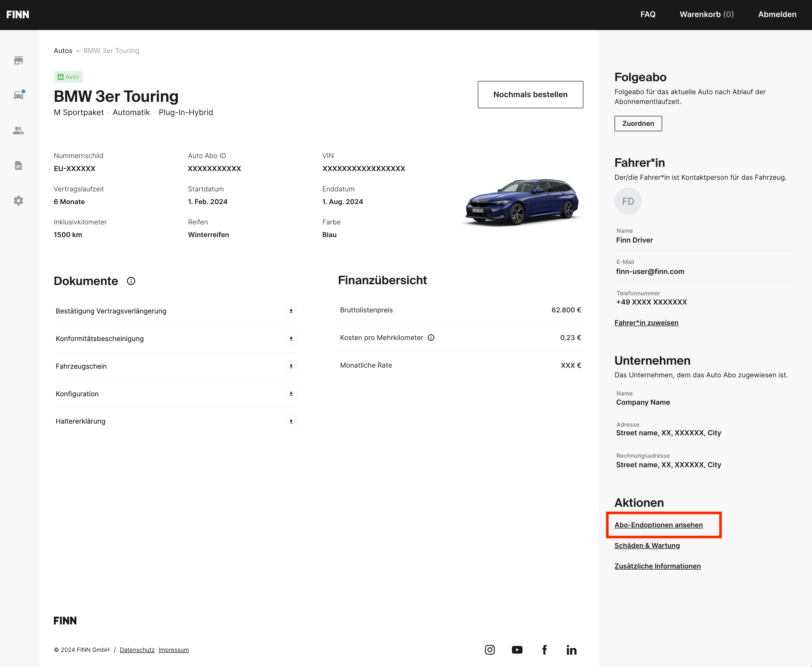The height and width of the screenshot is (667, 812).
Task: Open the people icon in the sidebar
Action: (18, 131)
